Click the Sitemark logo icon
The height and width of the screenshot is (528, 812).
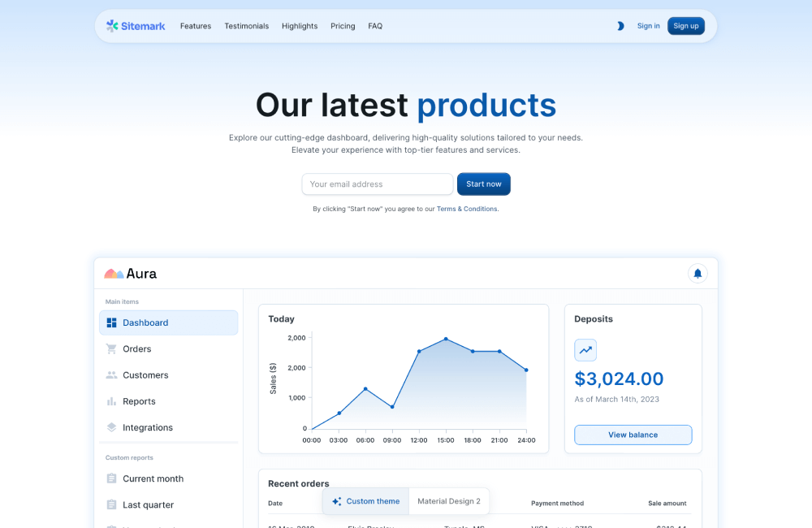111,25
